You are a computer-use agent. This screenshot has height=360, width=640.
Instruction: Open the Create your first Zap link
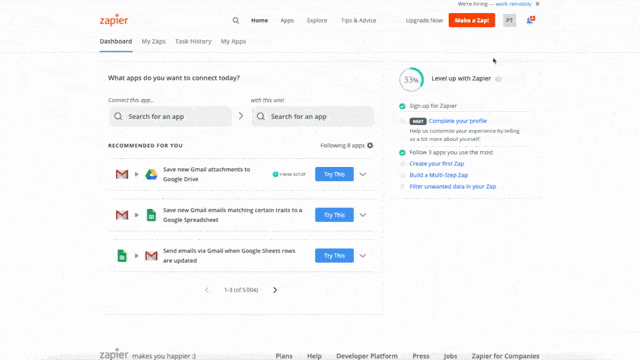[x=437, y=164]
